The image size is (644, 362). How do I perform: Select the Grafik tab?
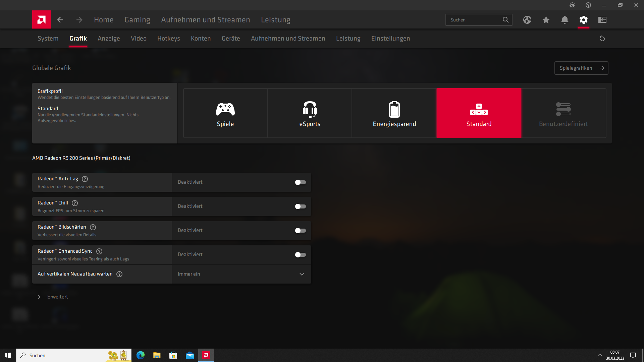coord(78,39)
